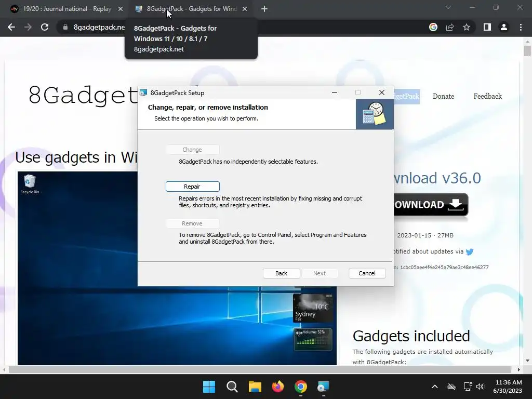Go back in Chrome browser
Screen dimensions: 532x399
(11, 27)
